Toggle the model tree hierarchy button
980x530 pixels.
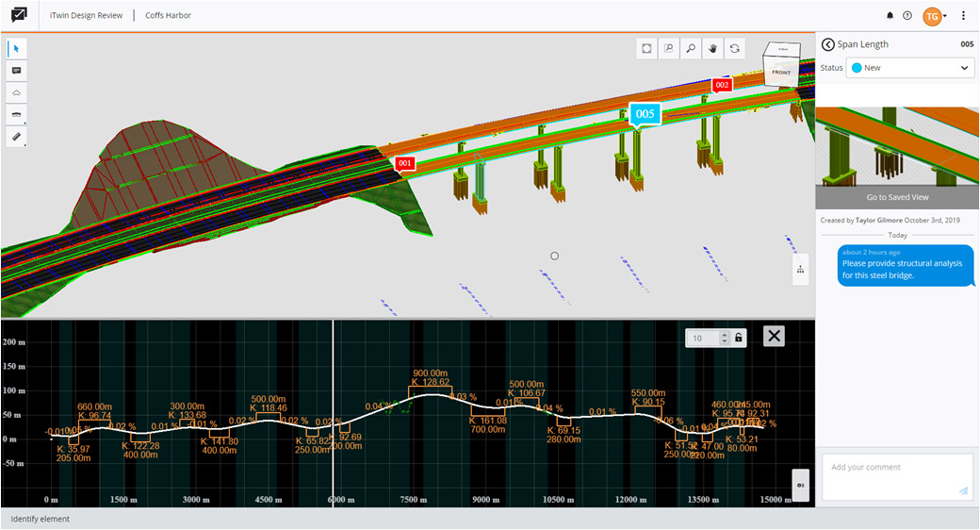click(x=800, y=269)
